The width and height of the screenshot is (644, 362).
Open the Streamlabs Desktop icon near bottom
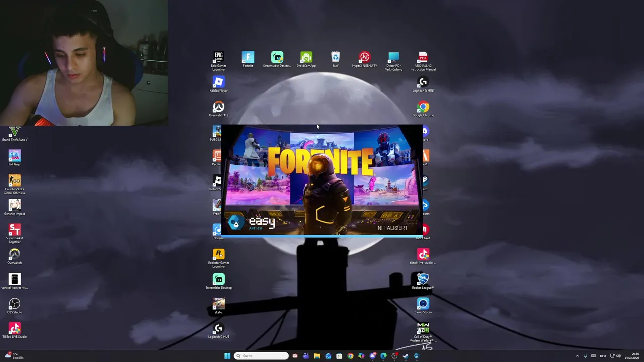[x=218, y=281]
